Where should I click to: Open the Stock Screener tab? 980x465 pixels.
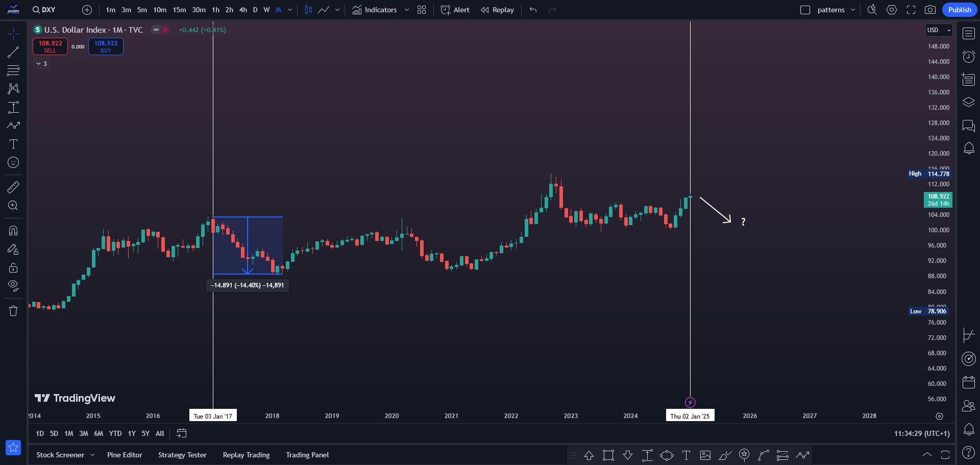(60, 455)
